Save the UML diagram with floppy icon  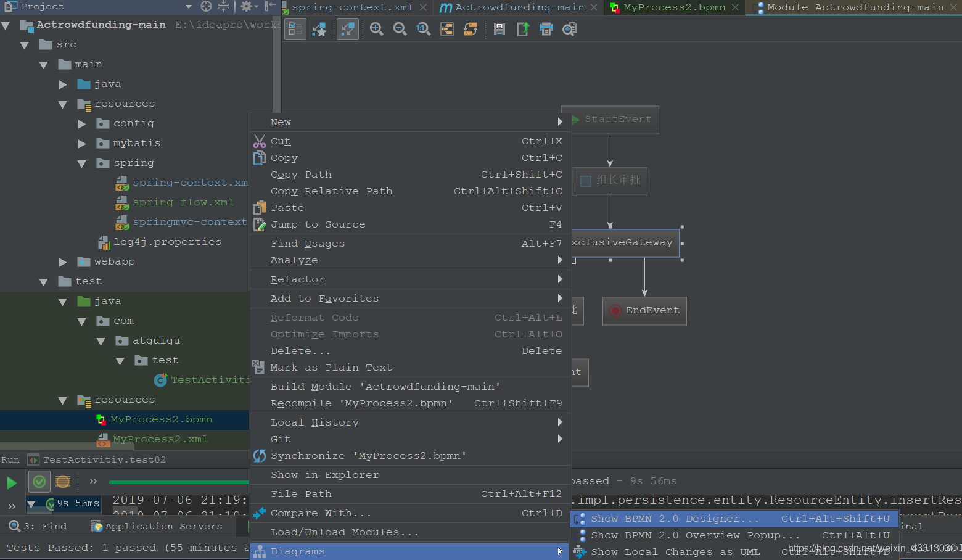pyautogui.click(x=499, y=29)
